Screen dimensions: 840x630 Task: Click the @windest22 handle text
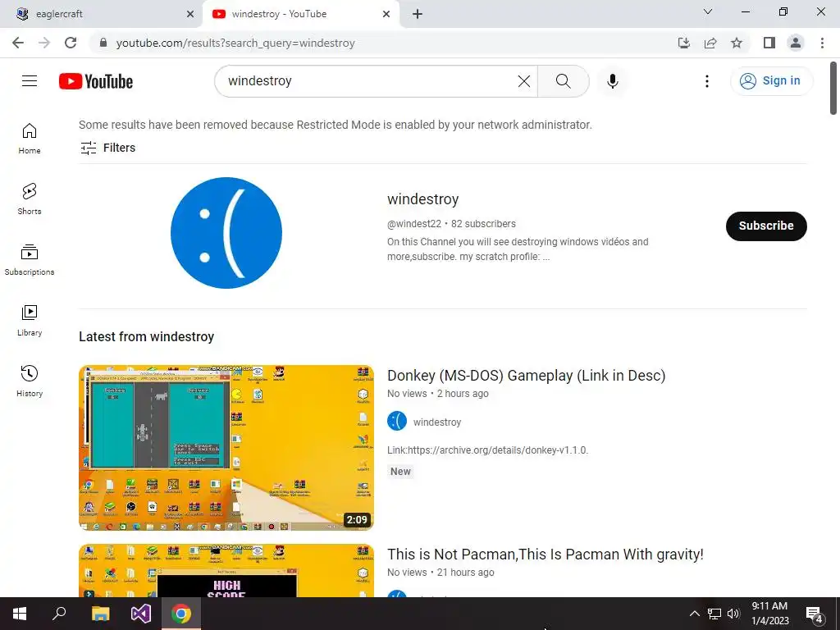[x=414, y=224]
